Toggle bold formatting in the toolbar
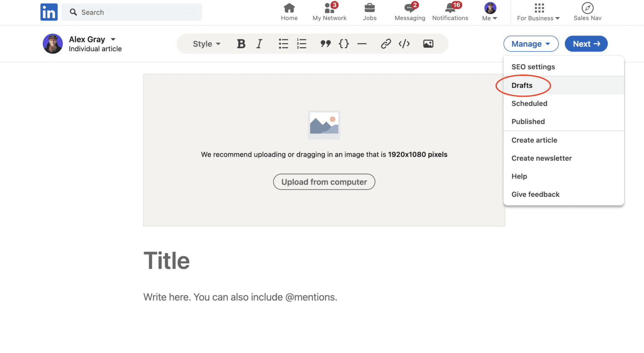 [241, 44]
